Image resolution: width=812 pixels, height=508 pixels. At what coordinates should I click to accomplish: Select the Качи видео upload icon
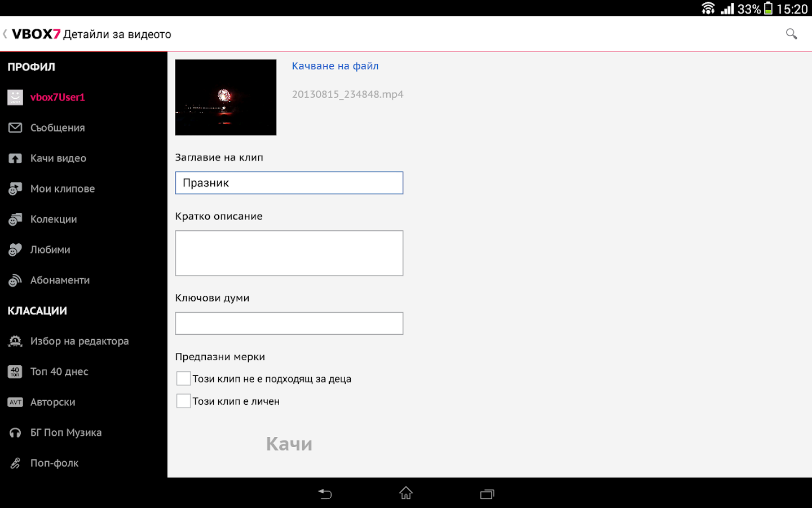coord(15,158)
